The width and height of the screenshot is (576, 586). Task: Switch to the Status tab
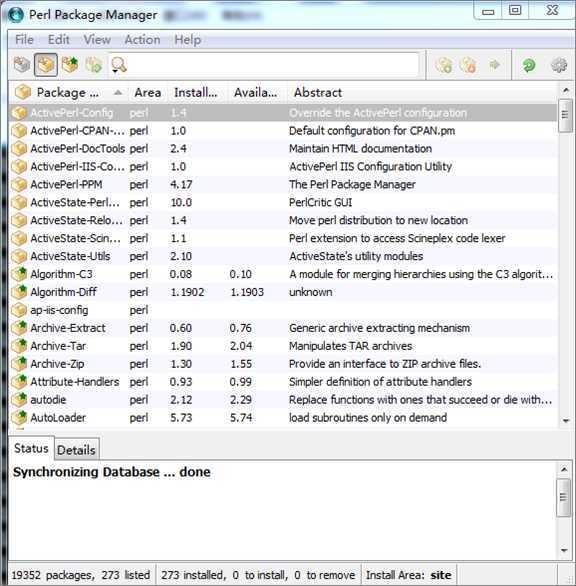click(31, 448)
